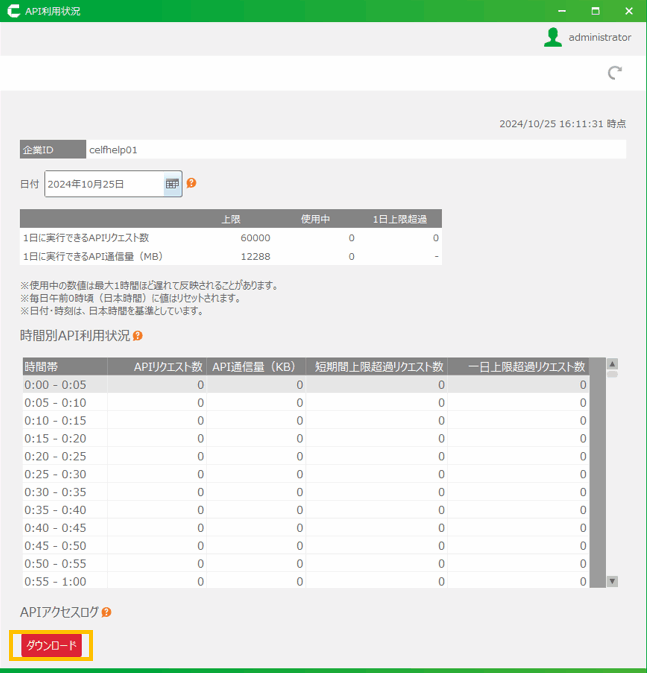Maximize the API利用状況 window
The image size is (648, 673).
point(595,11)
